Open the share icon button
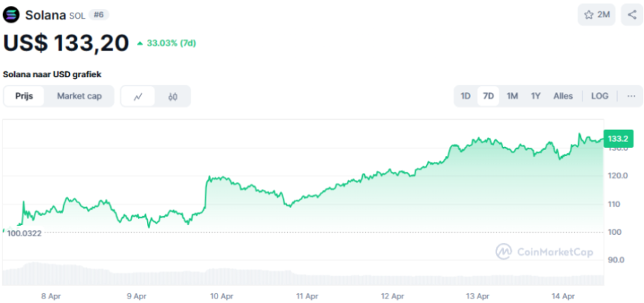The height and width of the screenshot is (303, 644). pos(632,15)
